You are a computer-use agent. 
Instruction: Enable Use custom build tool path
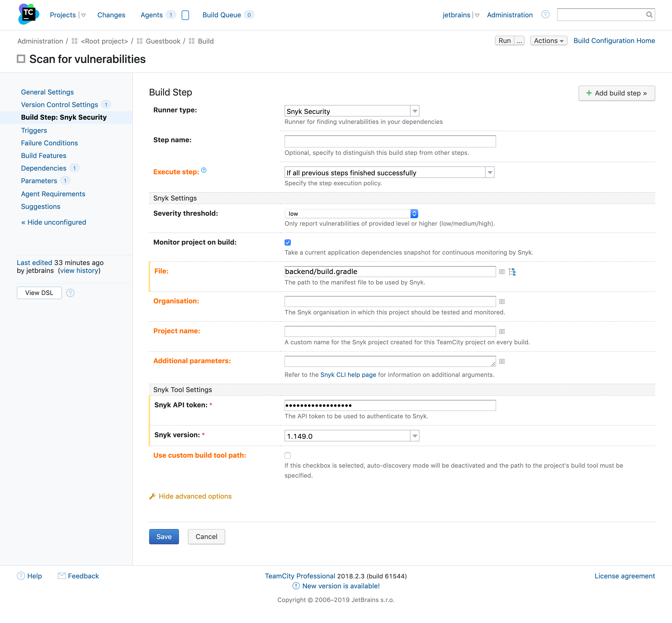(288, 456)
